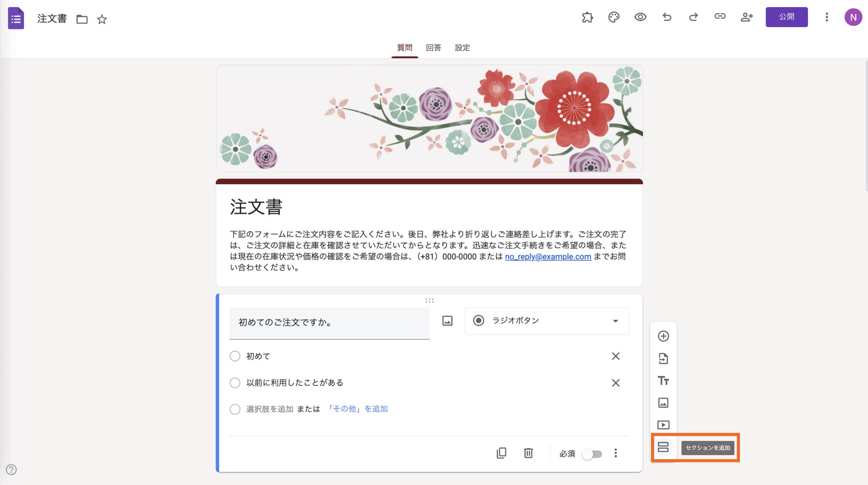868x485 pixels.
Task: Open the question's three-dot options menu
Action: 616,453
